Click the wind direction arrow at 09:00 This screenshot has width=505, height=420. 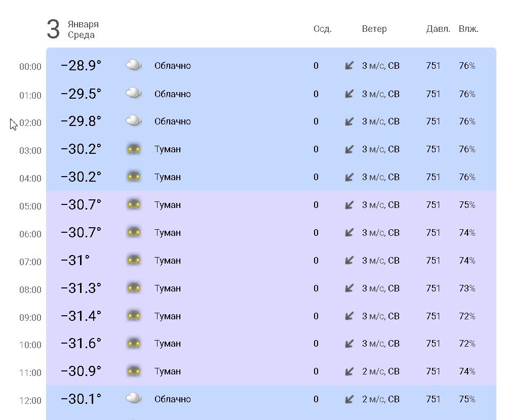coord(349,316)
